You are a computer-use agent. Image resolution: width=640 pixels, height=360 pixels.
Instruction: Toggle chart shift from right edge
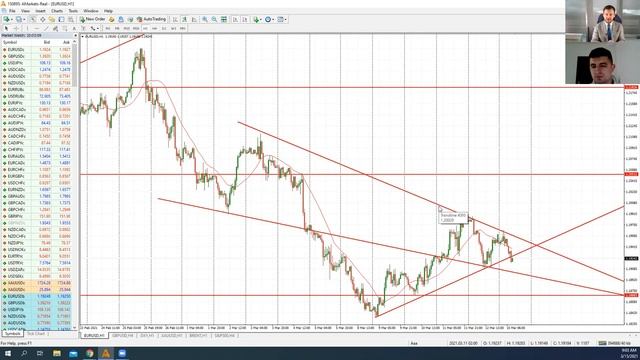pos(244,19)
